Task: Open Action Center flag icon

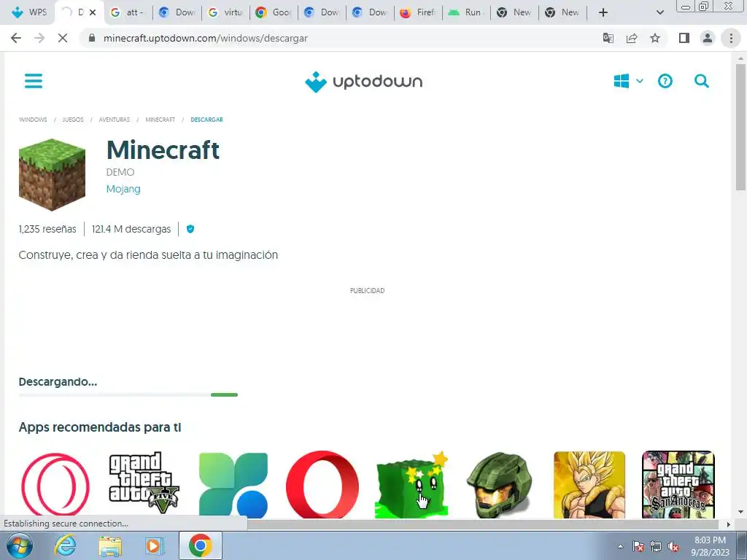Action: (x=638, y=546)
